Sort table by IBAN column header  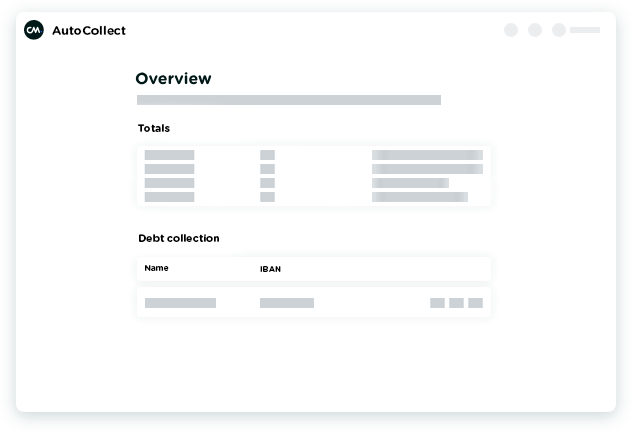pyautogui.click(x=271, y=269)
